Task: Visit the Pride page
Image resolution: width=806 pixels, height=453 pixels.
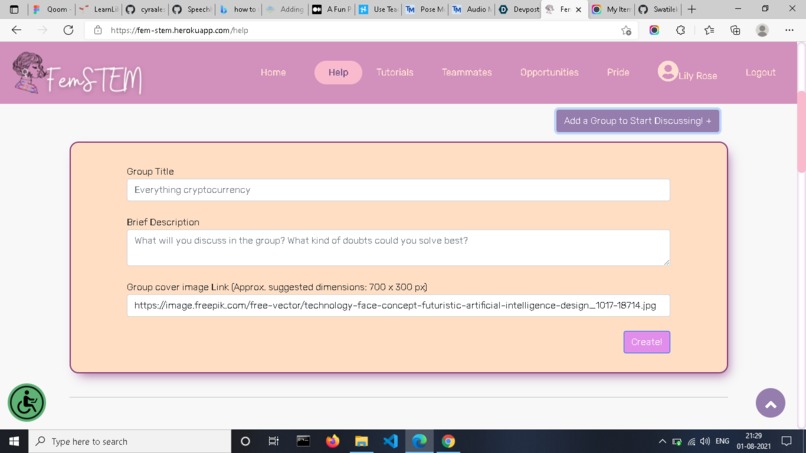Action: 618,73
